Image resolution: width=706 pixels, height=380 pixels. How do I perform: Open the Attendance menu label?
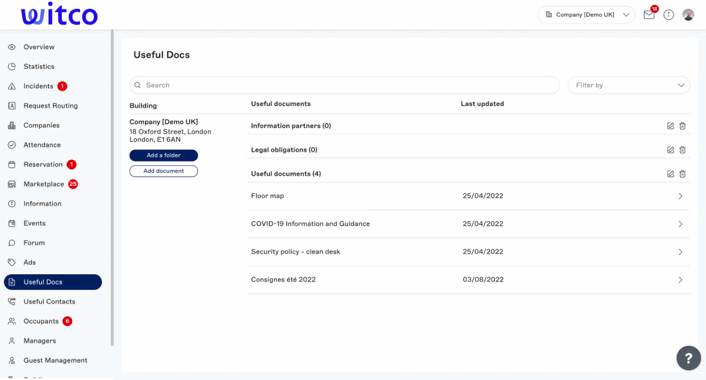point(42,145)
